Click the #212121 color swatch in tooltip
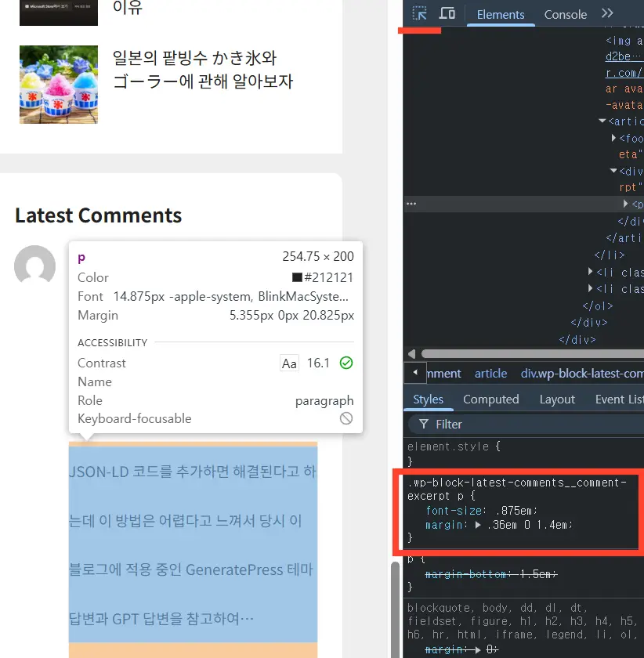The width and height of the screenshot is (644, 658). [x=297, y=277]
